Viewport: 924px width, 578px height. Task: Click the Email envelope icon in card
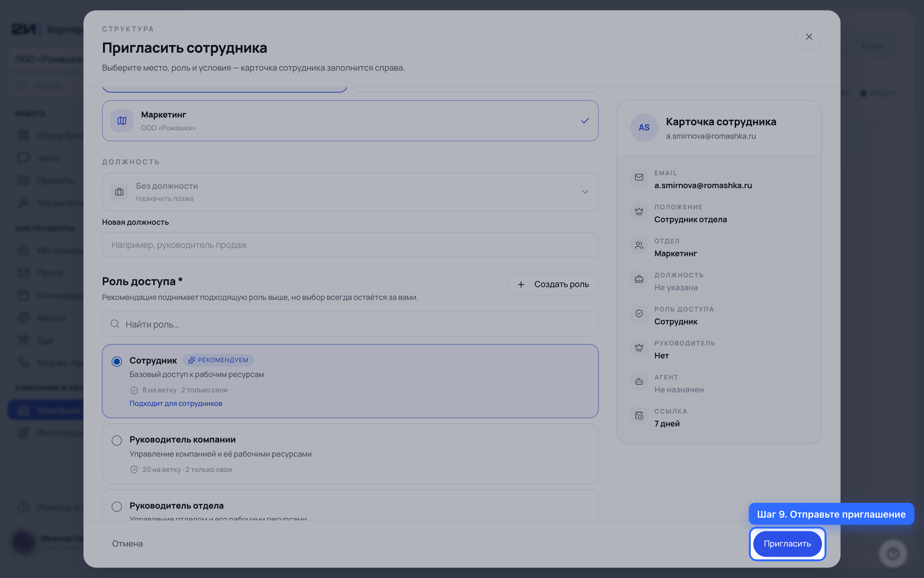639,177
